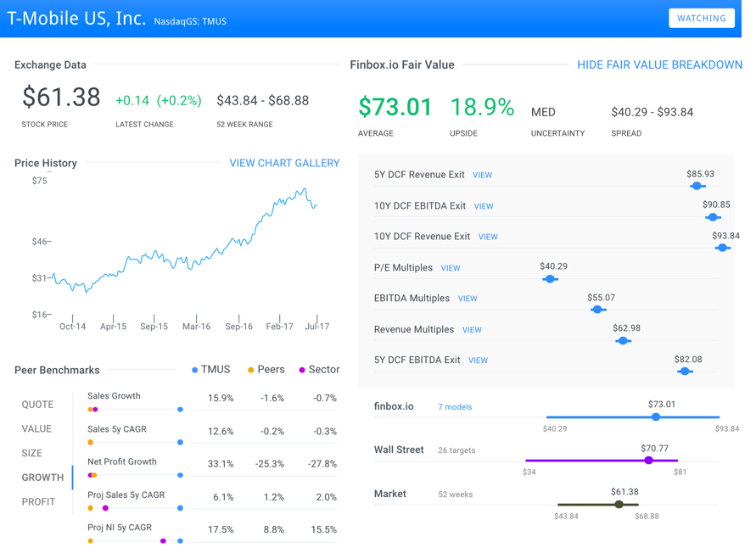Image resolution: width=756 pixels, height=559 pixels.
Task: Open the 7 models link
Action: tap(455, 407)
